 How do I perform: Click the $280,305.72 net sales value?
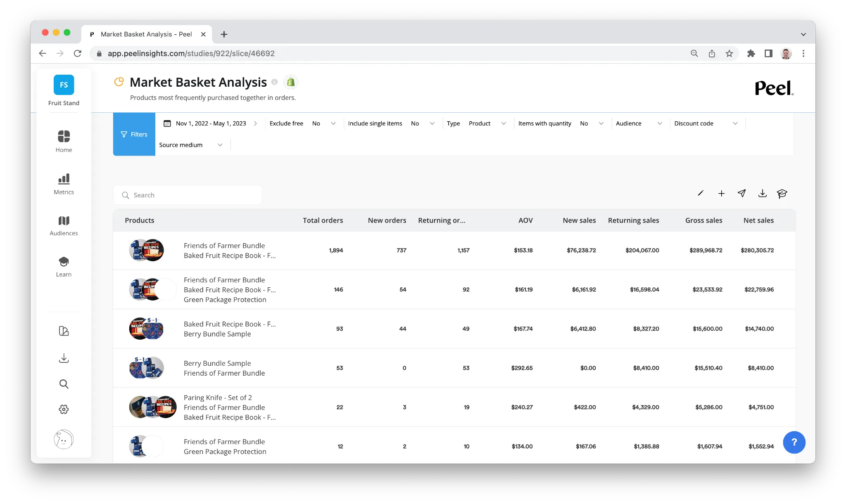[757, 250]
